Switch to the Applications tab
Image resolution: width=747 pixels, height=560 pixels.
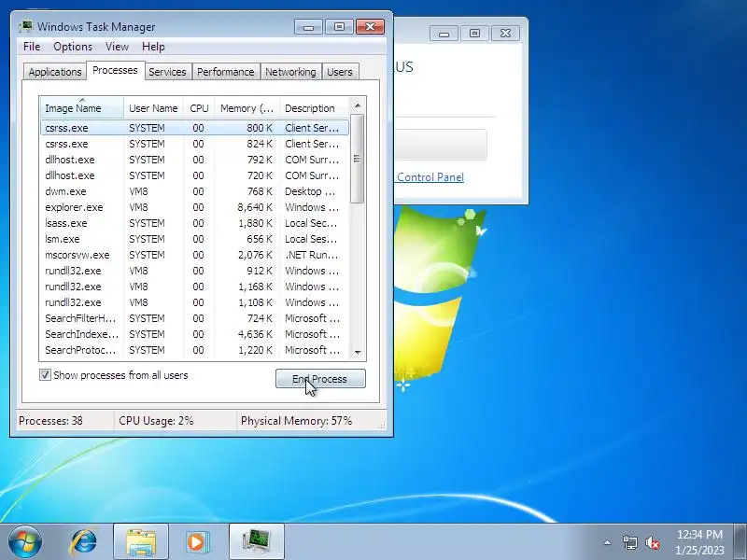(x=55, y=72)
